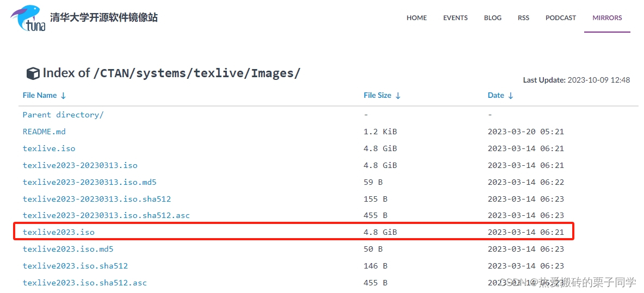The width and height of the screenshot is (644, 293).
Task: Open README.md file link
Action: [x=44, y=132]
